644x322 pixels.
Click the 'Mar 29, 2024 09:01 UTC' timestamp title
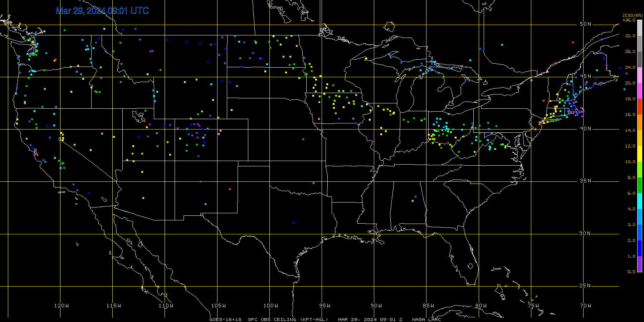pos(102,11)
